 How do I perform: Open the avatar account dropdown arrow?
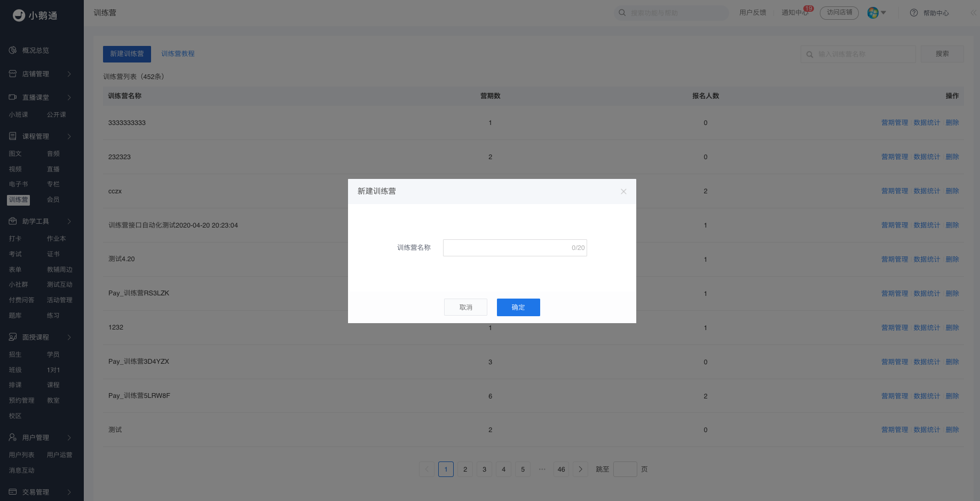tap(883, 13)
